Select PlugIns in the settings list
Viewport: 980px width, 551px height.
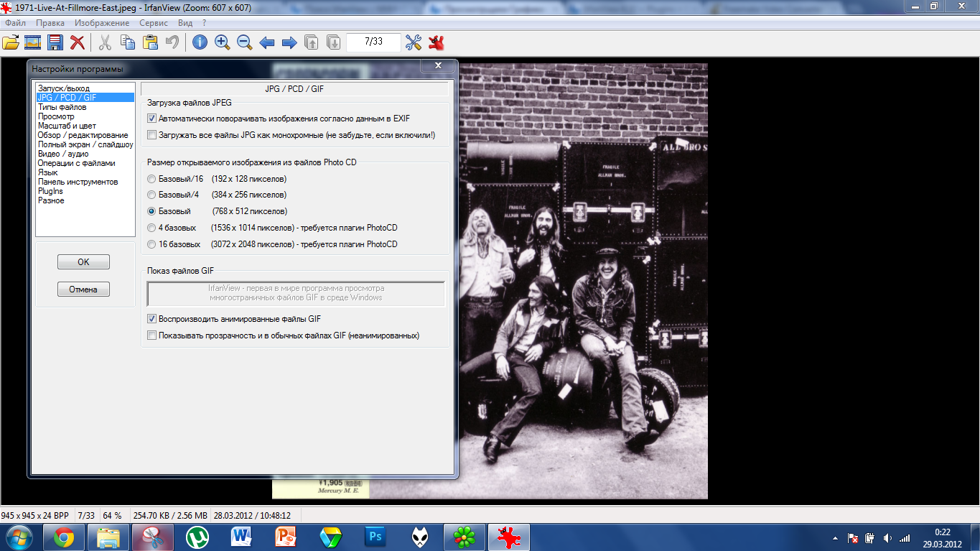pyautogui.click(x=85, y=191)
